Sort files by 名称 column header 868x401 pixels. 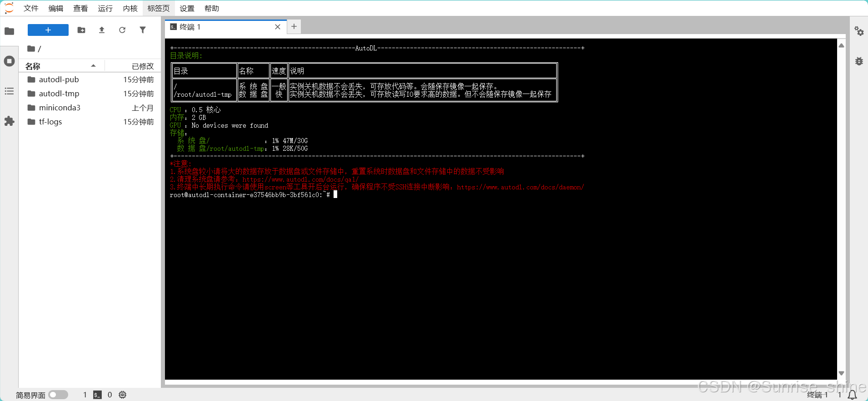[x=61, y=66]
